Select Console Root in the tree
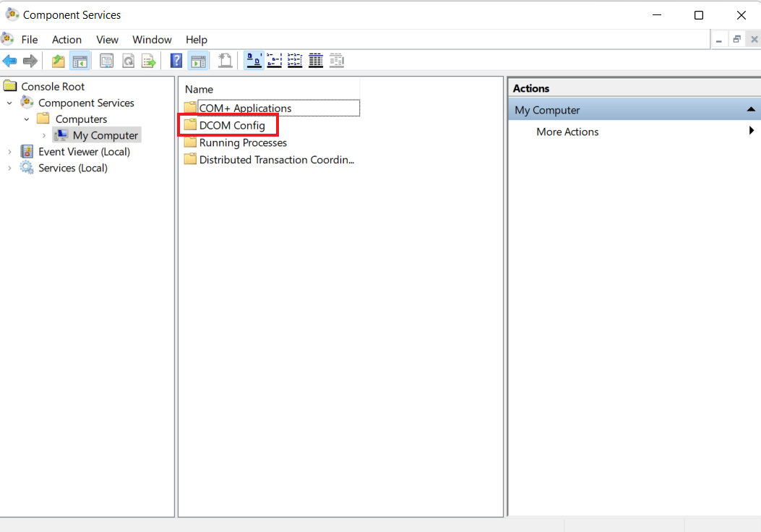 53,87
